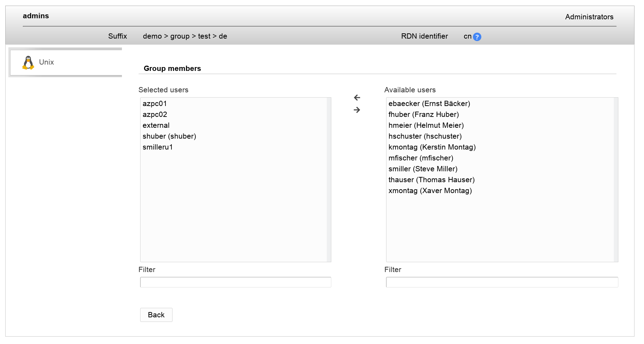Click the right arrow to remove users
This screenshot has height=344, width=644.
[x=357, y=110]
